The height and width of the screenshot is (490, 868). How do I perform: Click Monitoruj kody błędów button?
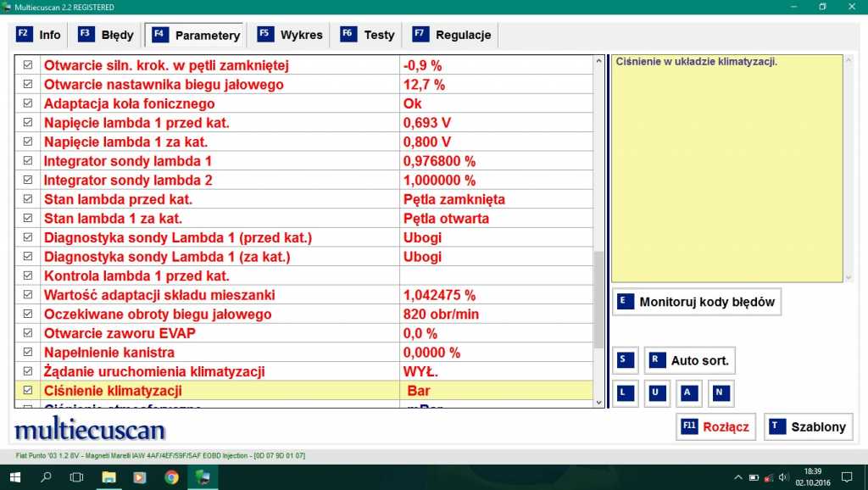point(697,302)
